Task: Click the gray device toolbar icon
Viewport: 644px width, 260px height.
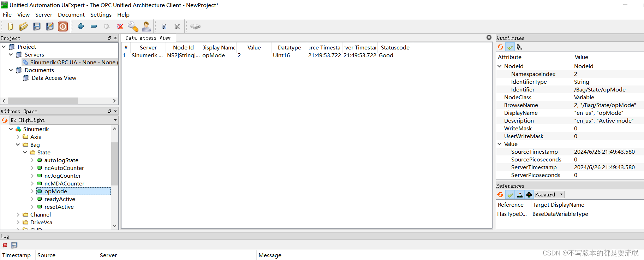Action: (195, 26)
